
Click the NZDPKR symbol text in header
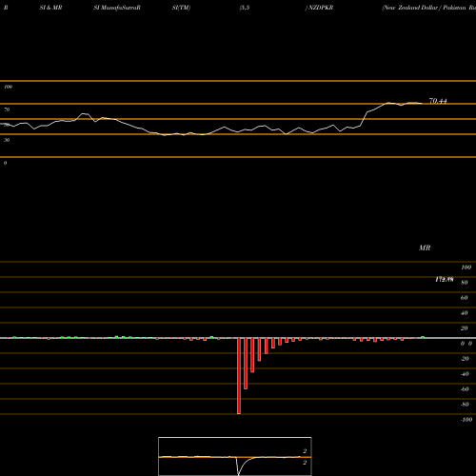coord(321,8)
